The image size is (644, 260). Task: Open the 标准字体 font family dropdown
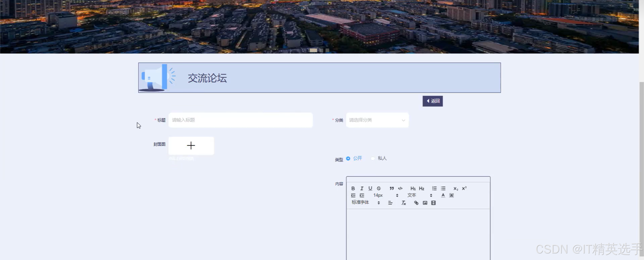366,202
